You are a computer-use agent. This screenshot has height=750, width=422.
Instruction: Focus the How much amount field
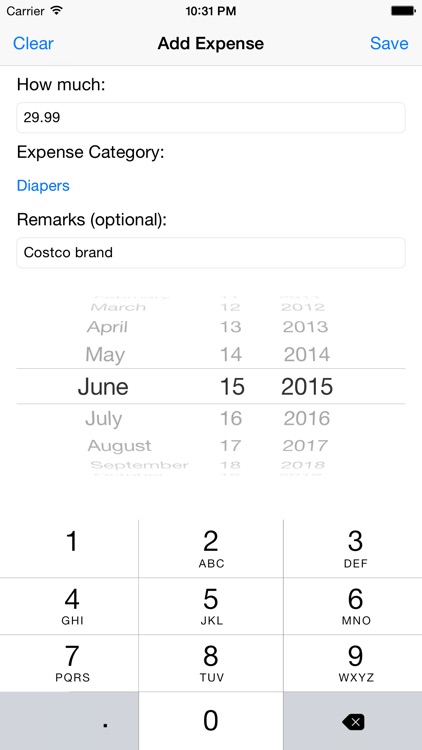pos(211,117)
